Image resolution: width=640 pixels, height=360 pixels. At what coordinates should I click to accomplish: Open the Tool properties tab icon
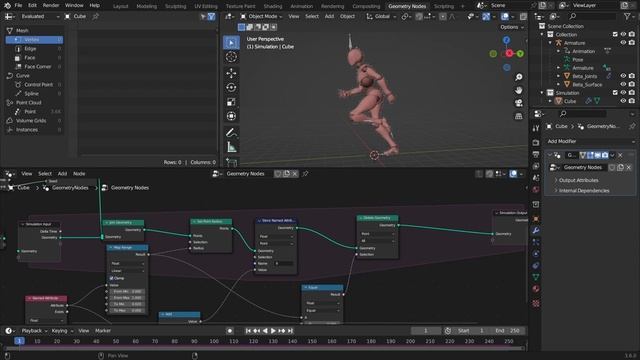tap(536, 128)
